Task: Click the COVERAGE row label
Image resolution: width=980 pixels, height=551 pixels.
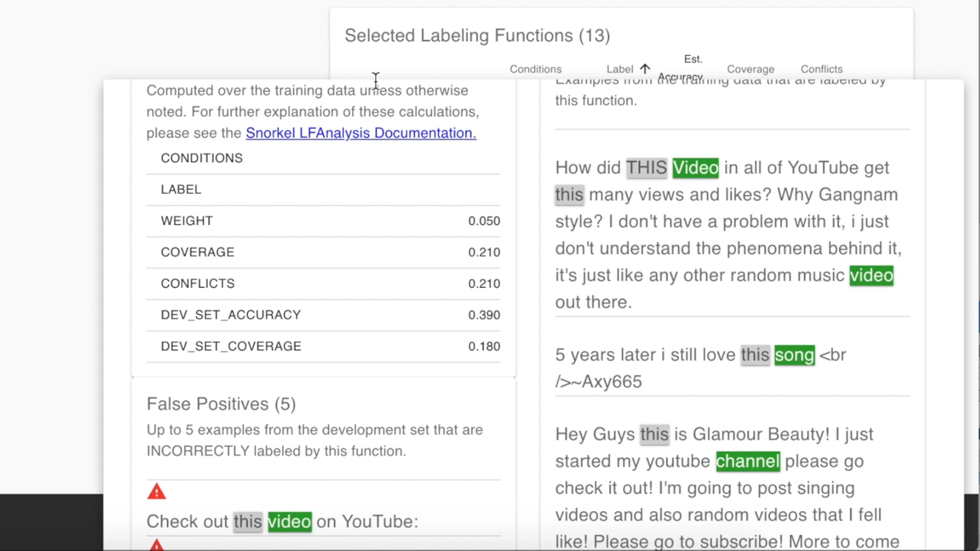Action: 198,252
